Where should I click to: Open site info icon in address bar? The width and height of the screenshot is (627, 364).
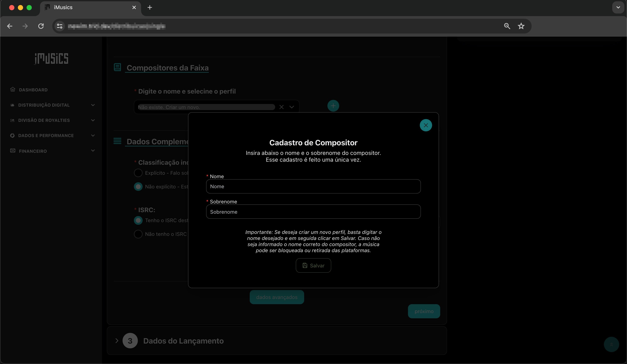pyautogui.click(x=59, y=26)
